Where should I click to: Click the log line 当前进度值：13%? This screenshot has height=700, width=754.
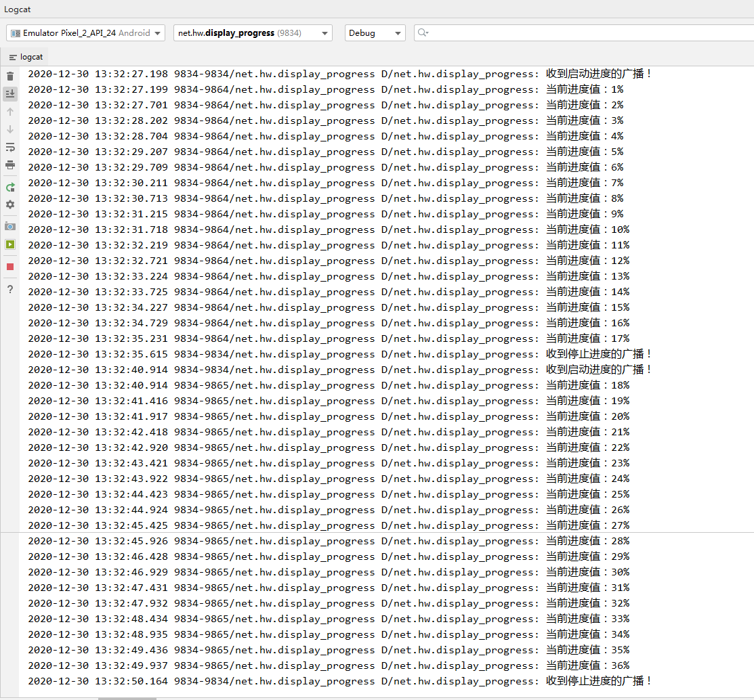[x=329, y=276]
